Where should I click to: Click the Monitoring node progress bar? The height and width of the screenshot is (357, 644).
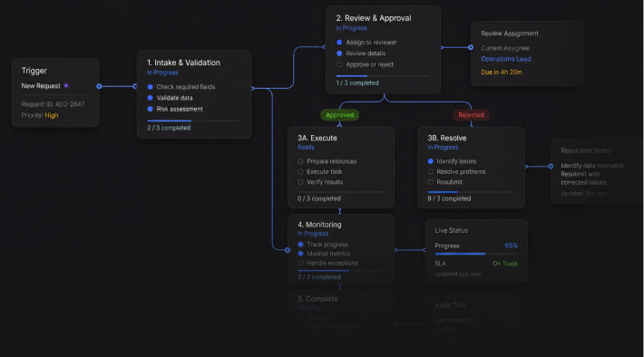(341, 270)
